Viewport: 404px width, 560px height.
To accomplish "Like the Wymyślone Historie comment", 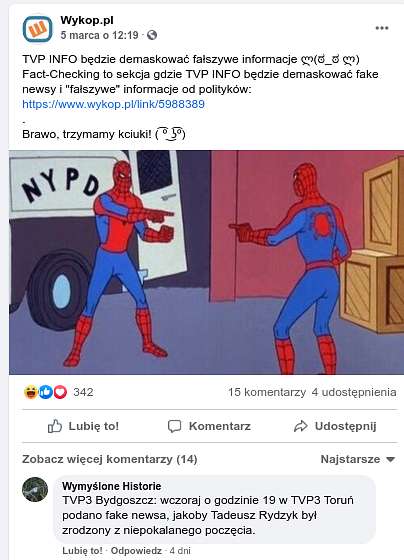I will click(x=82, y=550).
